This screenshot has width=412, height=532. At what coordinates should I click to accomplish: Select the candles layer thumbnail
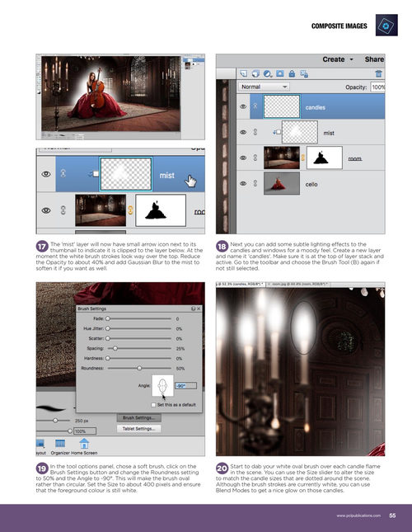(x=282, y=106)
